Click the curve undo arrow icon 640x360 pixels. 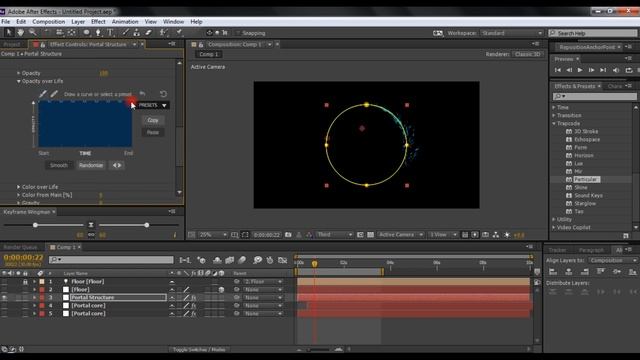point(142,94)
